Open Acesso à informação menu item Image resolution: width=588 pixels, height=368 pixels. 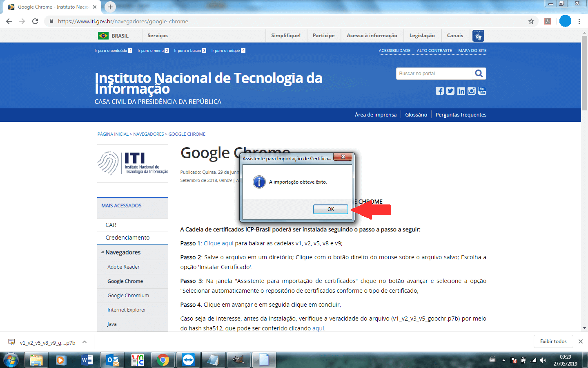pos(372,36)
